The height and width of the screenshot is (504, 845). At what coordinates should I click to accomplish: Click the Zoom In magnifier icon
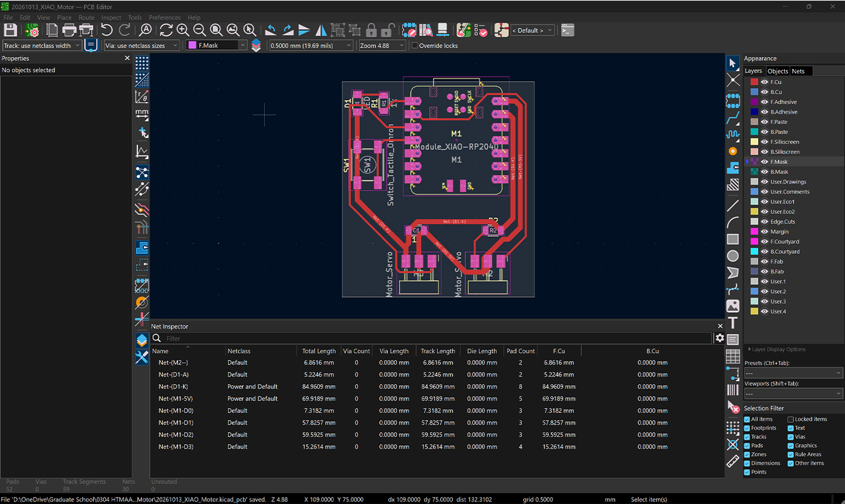point(182,30)
